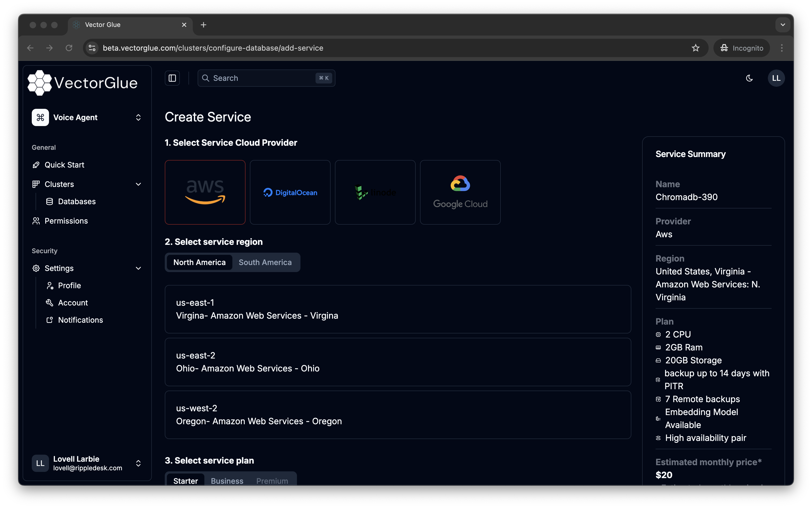Screen dimensions: 812x508
Task: Click the Vector Glue browser tab
Action: [130, 25]
